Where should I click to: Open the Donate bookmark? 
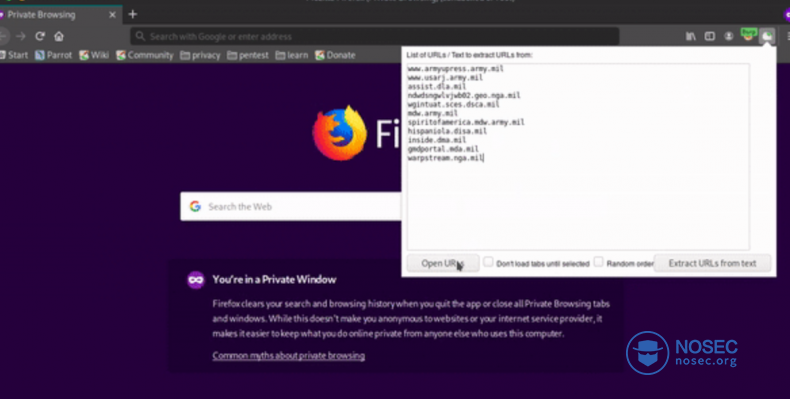335,55
